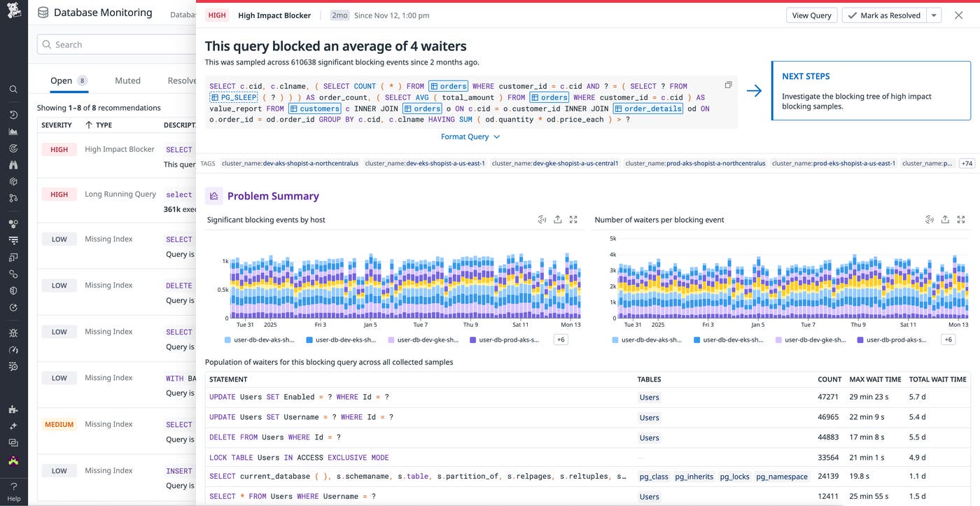
Task: Click the View Query button
Action: click(x=811, y=15)
